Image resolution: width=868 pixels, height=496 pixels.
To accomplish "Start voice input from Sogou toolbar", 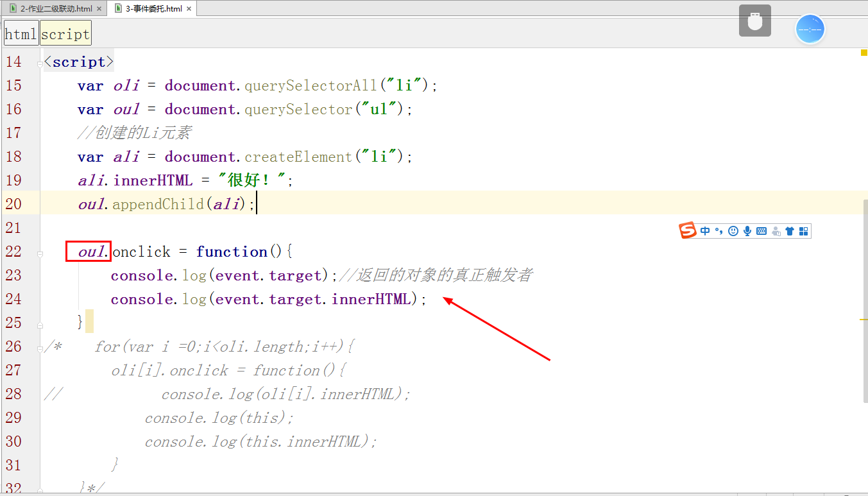I will coord(747,230).
